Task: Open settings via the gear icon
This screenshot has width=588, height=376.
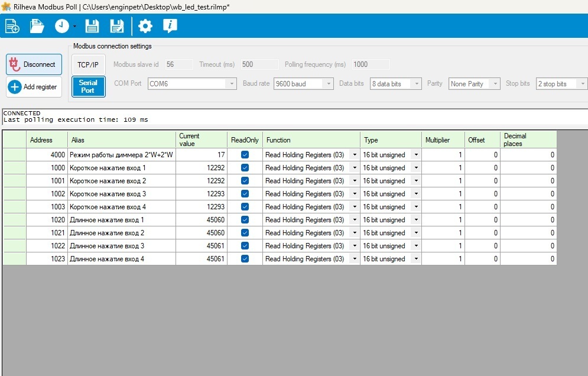Action: pyautogui.click(x=145, y=26)
